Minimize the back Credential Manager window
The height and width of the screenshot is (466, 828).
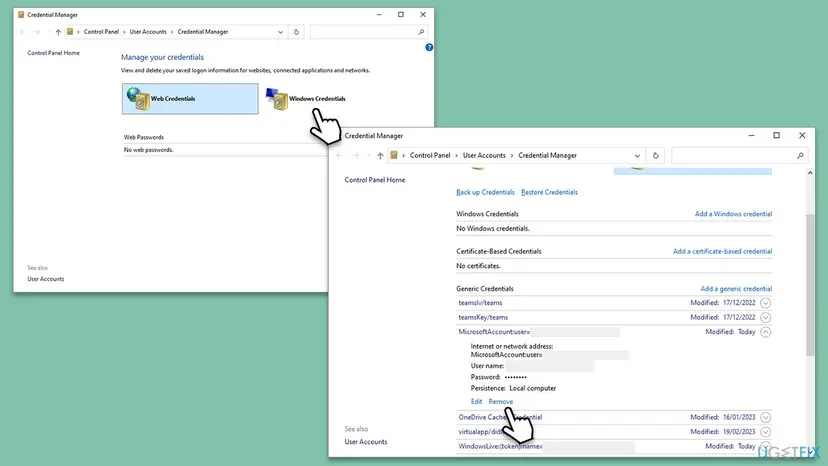(x=379, y=15)
